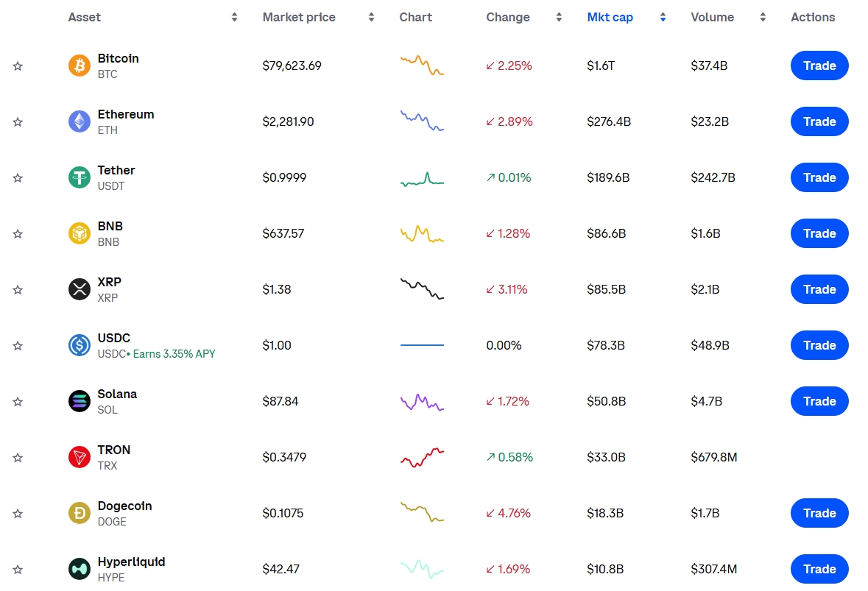Image resolution: width=868 pixels, height=591 pixels.
Task: Click the Ethereum coin logo
Action: [80, 121]
